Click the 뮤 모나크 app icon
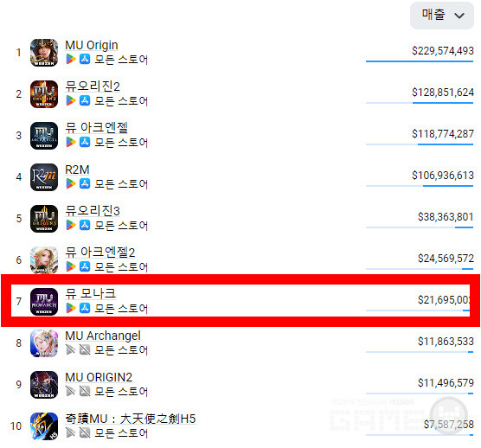481x448 pixels. coord(44,302)
